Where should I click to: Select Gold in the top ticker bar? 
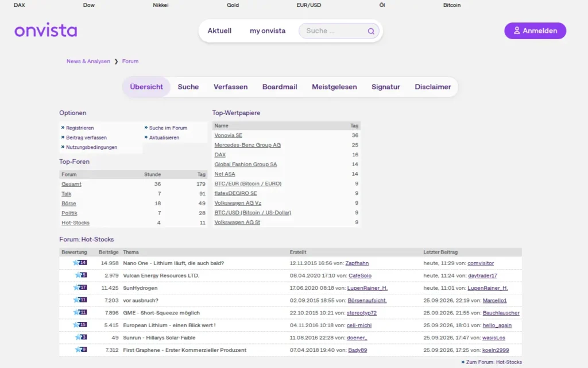click(x=233, y=5)
